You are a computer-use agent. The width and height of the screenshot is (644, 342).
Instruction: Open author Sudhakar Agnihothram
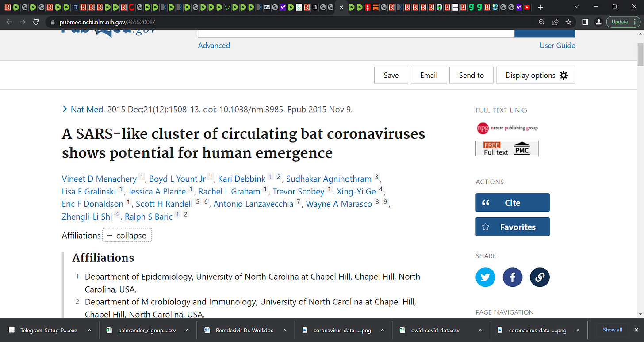point(329,179)
